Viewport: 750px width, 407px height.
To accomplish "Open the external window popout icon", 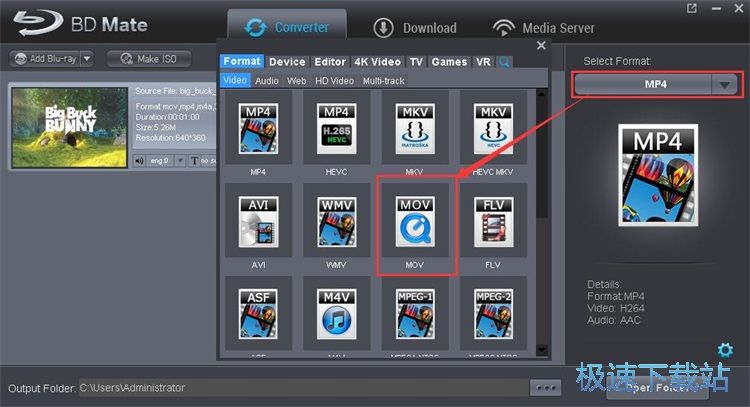I will (692, 8).
